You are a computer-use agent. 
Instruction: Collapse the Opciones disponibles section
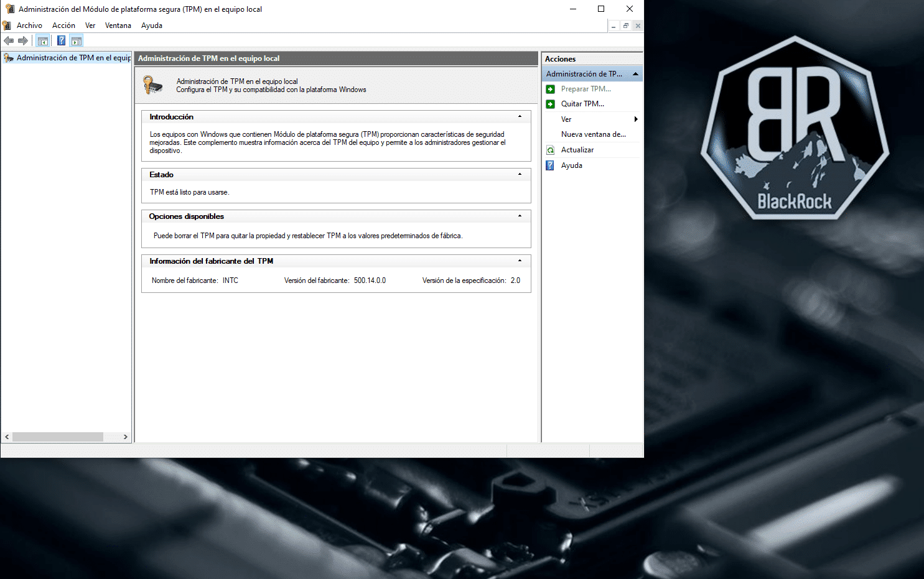coord(520,216)
